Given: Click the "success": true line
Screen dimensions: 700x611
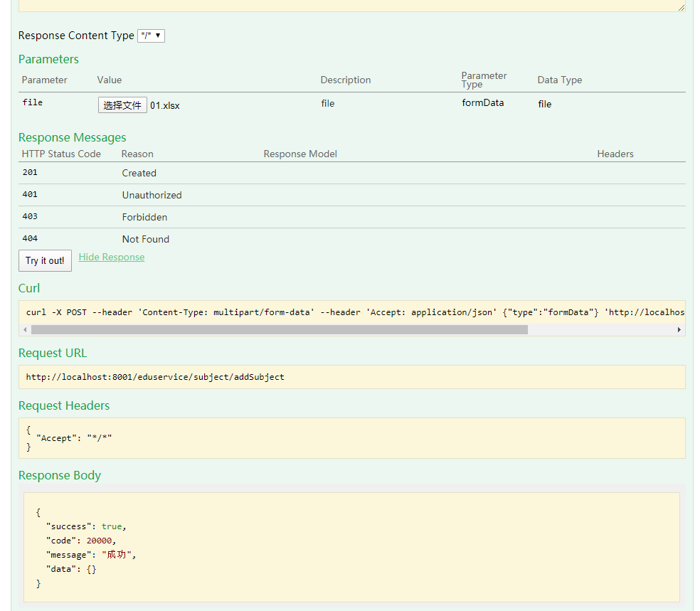Looking at the screenshot, I should [86, 526].
